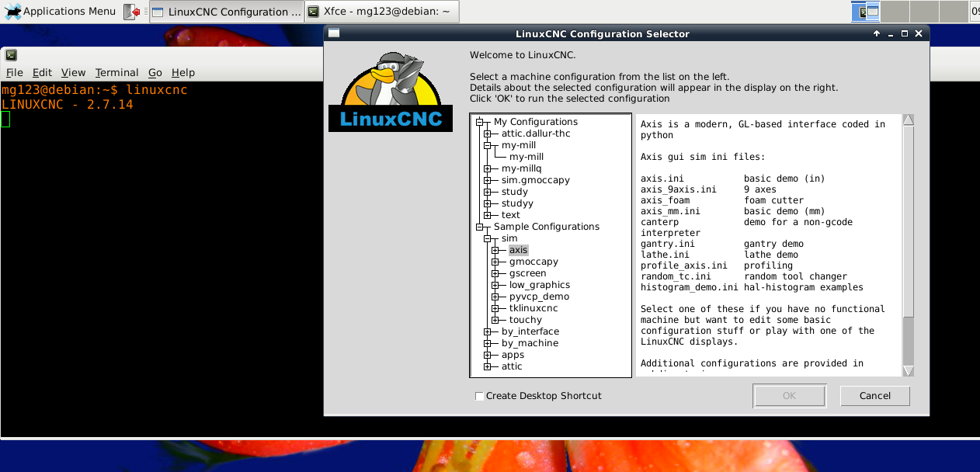Image resolution: width=980 pixels, height=472 pixels.
Task: Expand the pyvcp_demo node
Action: pos(495,297)
